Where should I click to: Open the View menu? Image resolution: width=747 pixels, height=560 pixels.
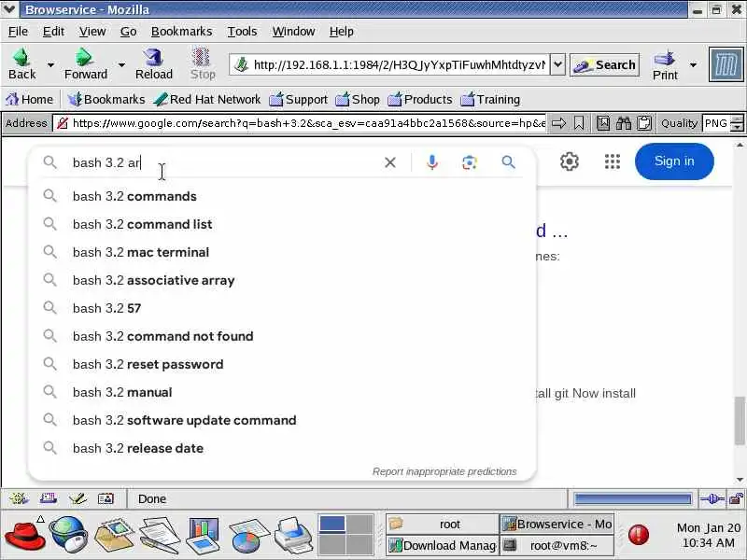(92, 32)
